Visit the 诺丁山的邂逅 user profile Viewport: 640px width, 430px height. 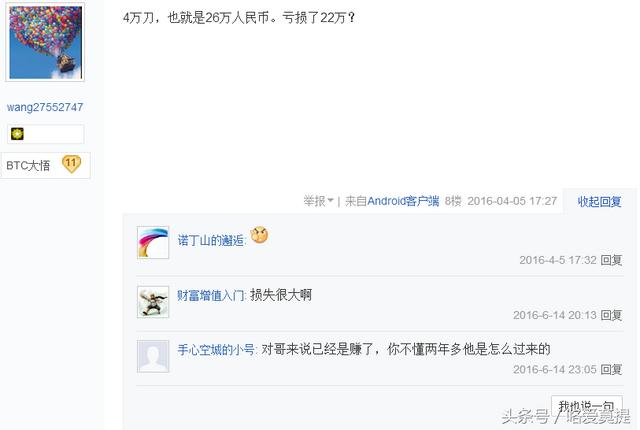(211, 240)
